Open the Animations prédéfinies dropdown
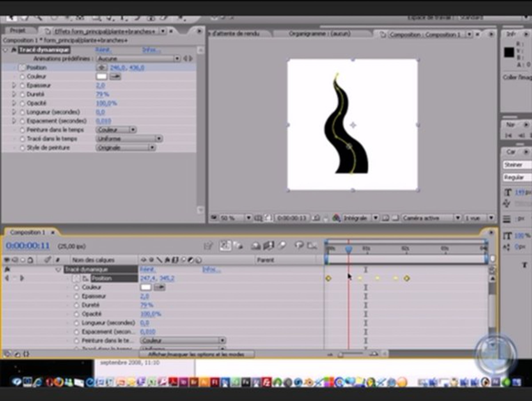532x401 pixels. (139, 59)
